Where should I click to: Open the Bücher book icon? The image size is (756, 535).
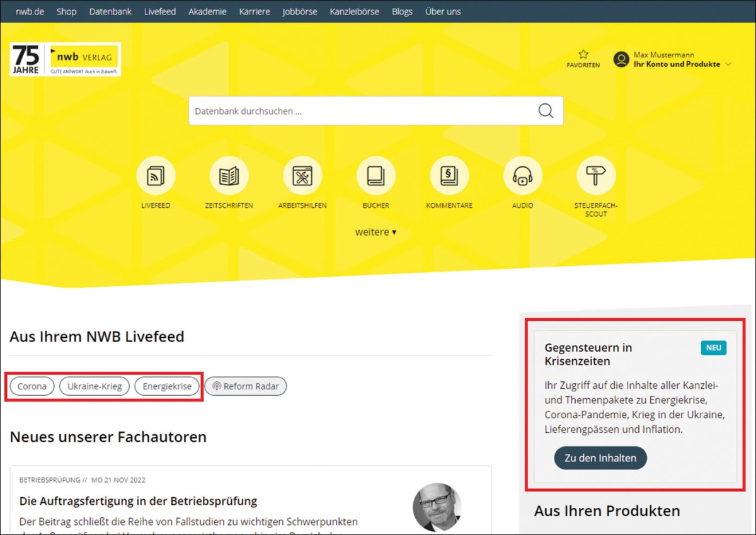tap(375, 176)
